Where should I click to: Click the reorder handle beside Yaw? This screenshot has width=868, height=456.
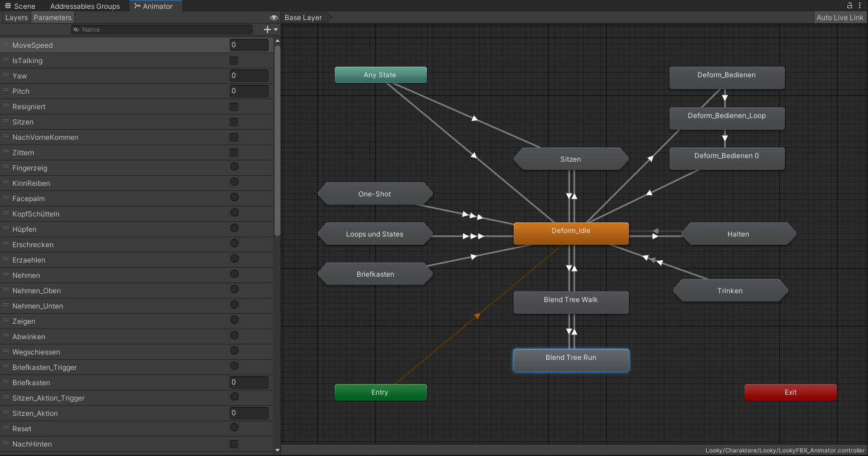click(6, 76)
